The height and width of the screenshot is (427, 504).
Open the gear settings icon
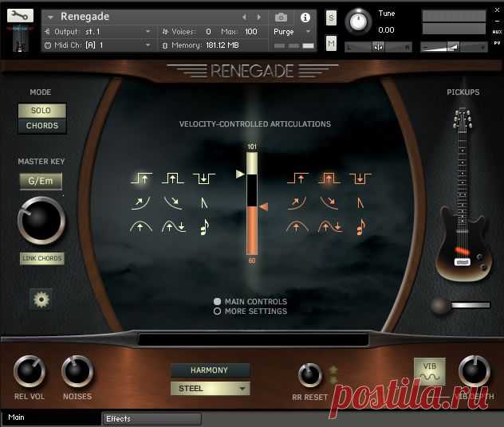[x=41, y=300]
